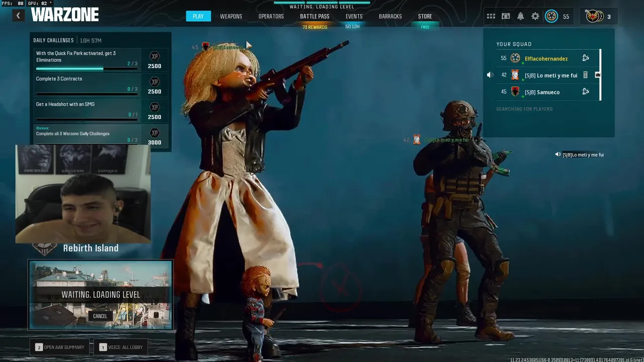644x362 pixels.
Task: Click the Your Squad heading
Action: [514, 44]
